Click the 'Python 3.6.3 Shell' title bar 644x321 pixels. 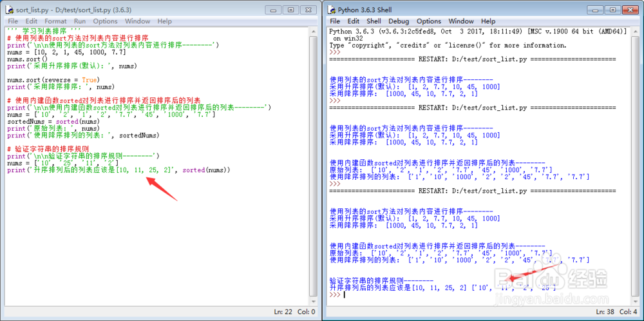(x=365, y=10)
